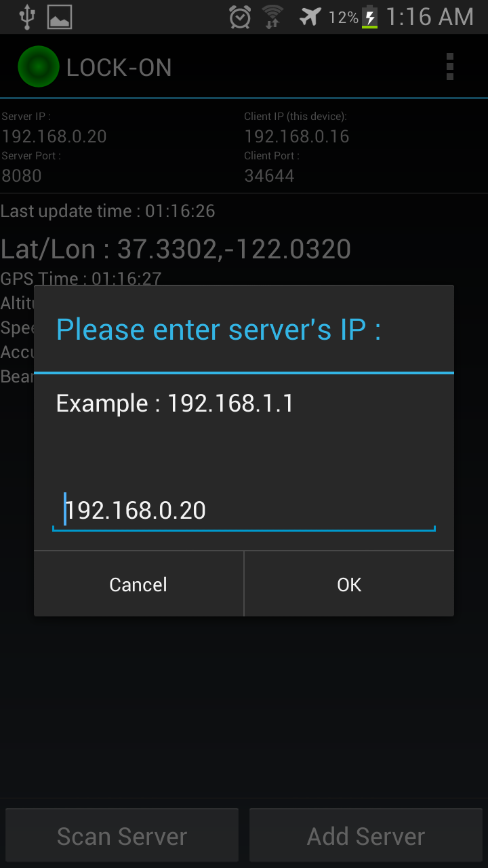The image size is (488, 868).
Task: Tap the Scan Server button
Action: point(122,836)
